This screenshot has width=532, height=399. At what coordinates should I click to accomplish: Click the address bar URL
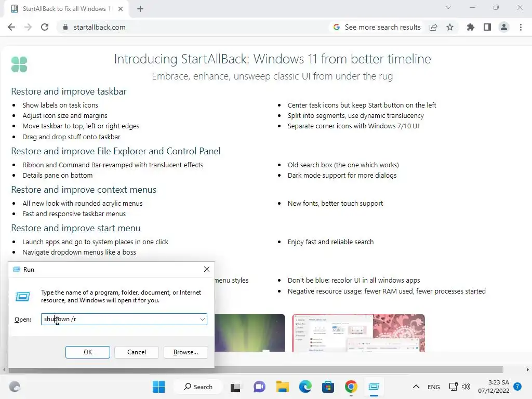point(99,27)
